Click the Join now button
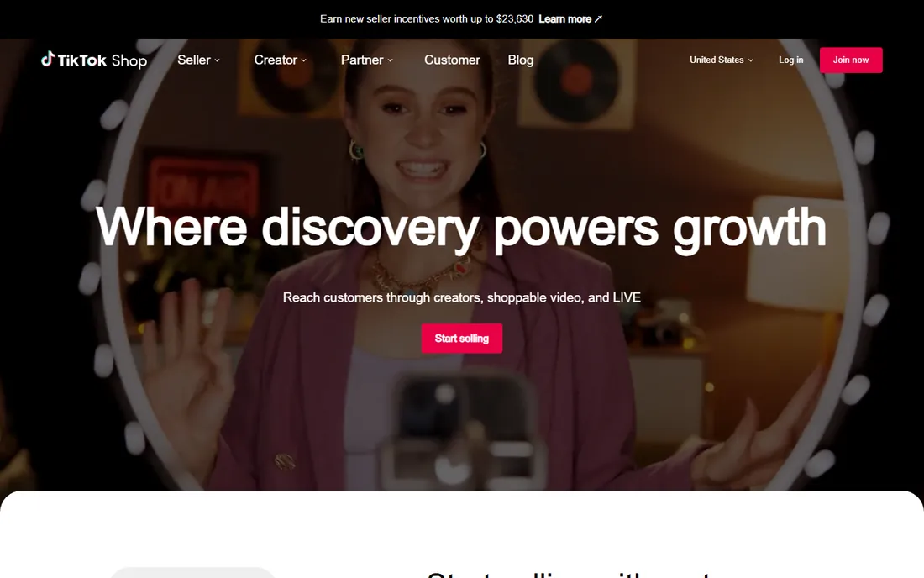Image resolution: width=924 pixels, height=578 pixels. [x=851, y=60]
